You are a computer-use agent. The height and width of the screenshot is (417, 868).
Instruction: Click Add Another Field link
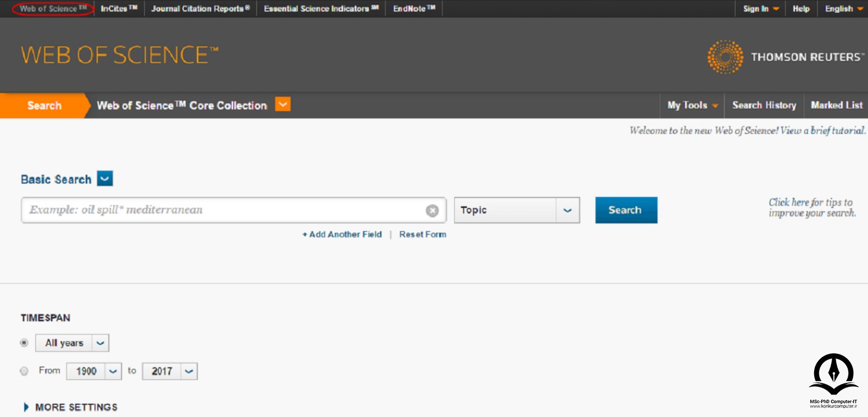point(342,235)
